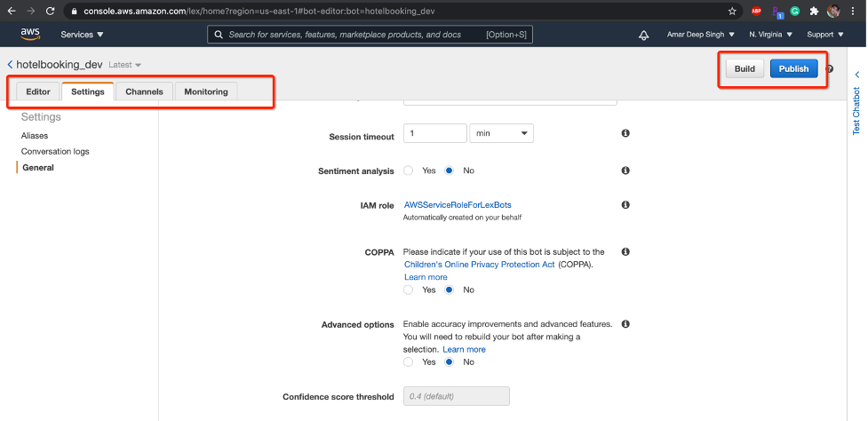Click the Sentiment analysis info icon
Screen dimensions: 868x421
pyautogui.click(x=625, y=171)
